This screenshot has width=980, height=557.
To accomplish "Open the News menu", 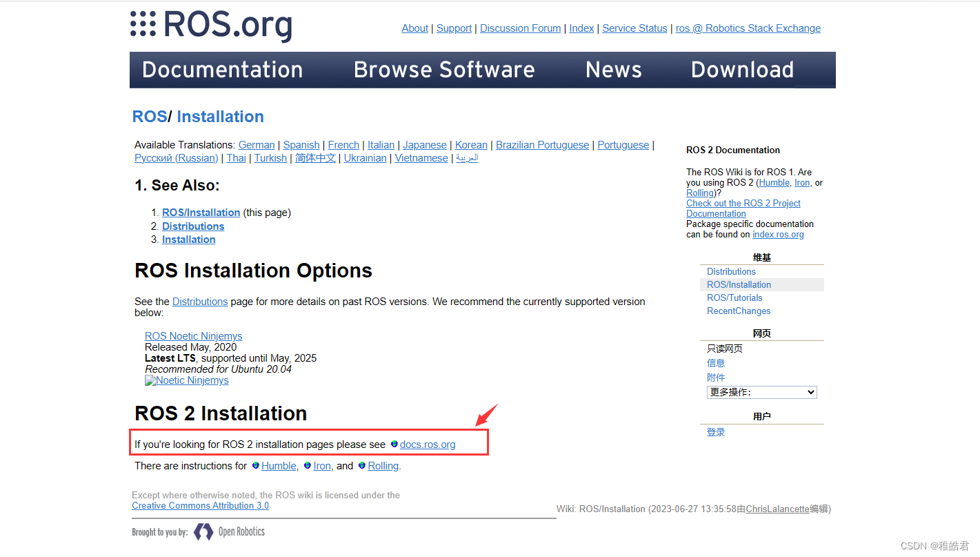I will click(613, 70).
